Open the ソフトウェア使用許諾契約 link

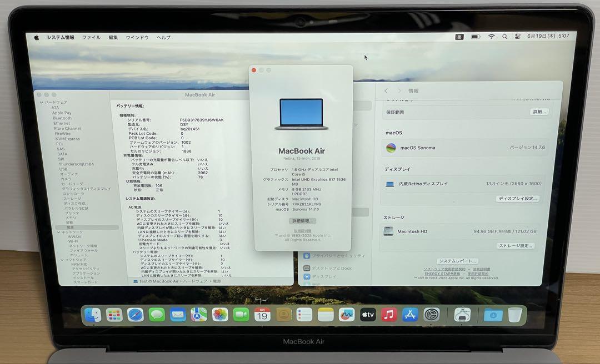[x=444, y=270]
